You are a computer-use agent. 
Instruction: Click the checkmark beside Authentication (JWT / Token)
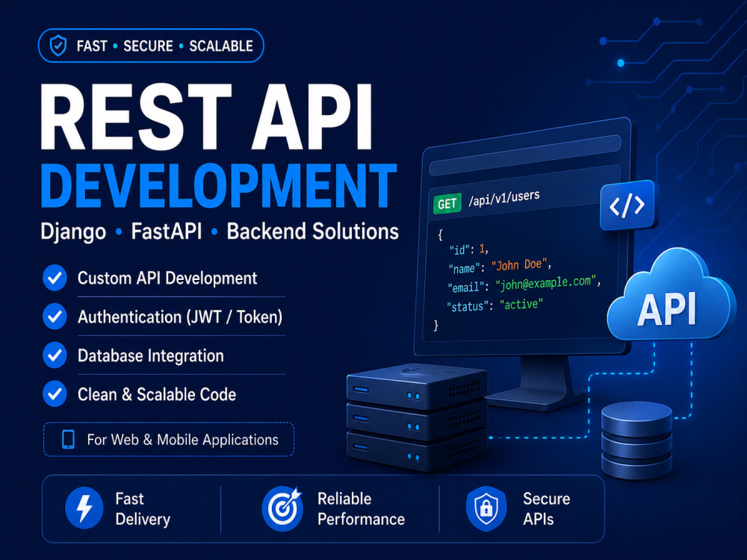point(55,317)
